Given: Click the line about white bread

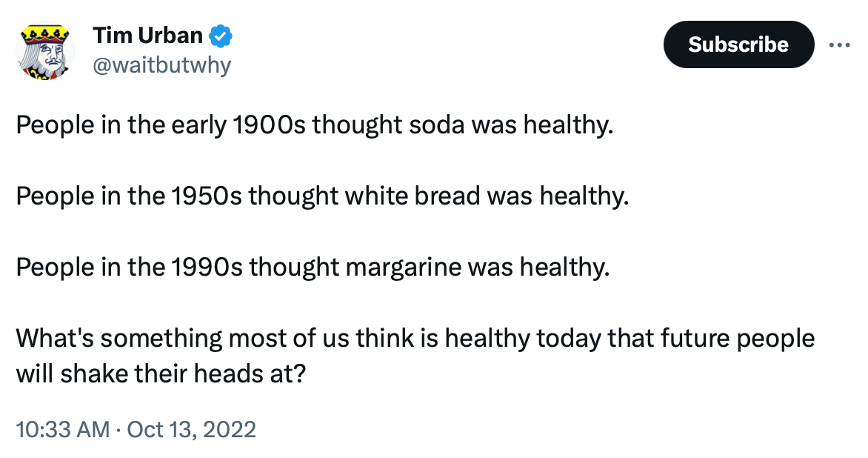Looking at the screenshot, I should pos(323,196).
